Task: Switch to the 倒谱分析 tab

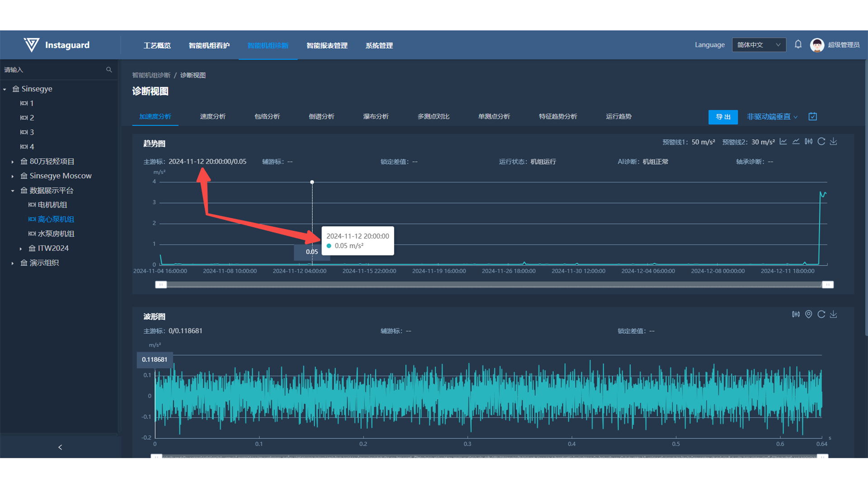Action: click(x=321, y=117)
